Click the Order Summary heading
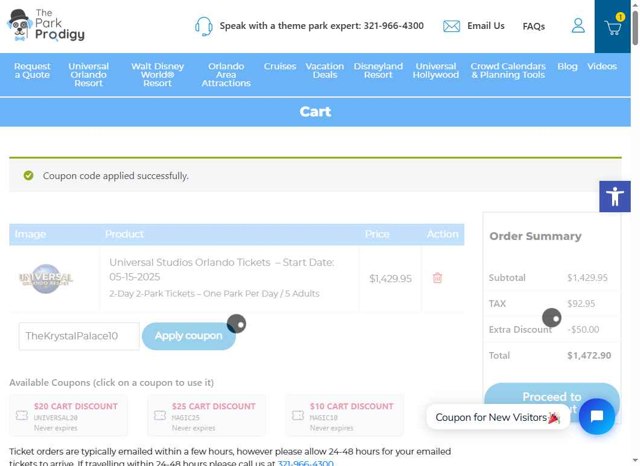The image size is (640, 466). 535,236
